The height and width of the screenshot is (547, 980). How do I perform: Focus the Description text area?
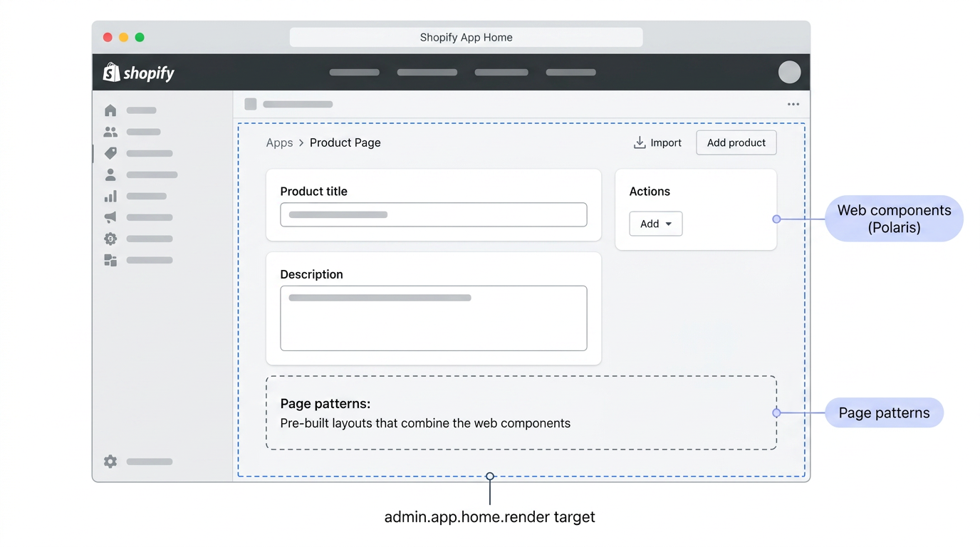click(434, 318)
